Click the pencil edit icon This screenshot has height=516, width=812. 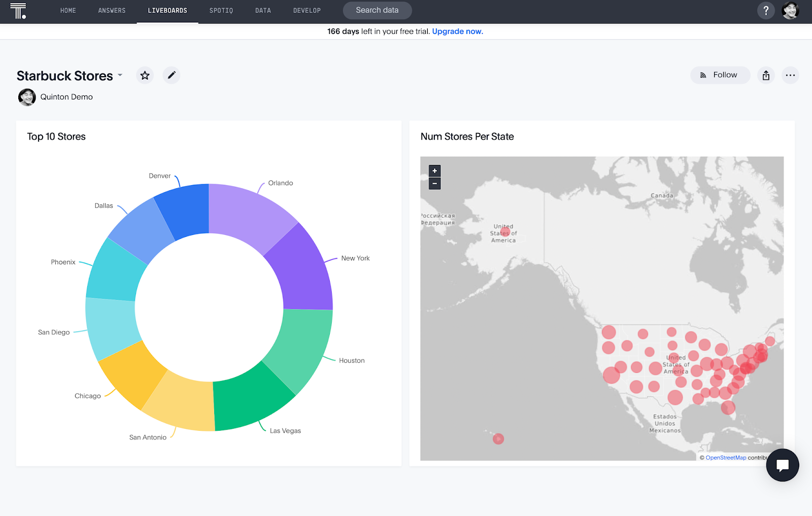tap(172, 76)
